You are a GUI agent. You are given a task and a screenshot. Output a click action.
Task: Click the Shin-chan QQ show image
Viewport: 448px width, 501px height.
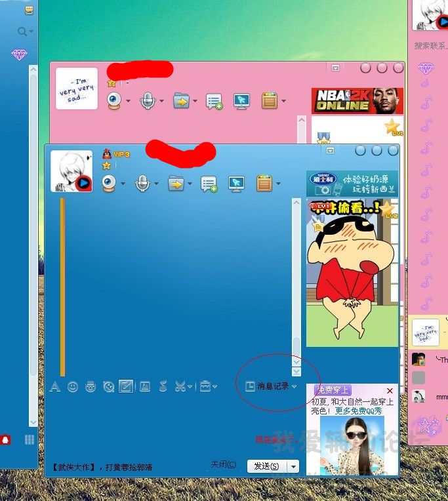click(352, 273)
